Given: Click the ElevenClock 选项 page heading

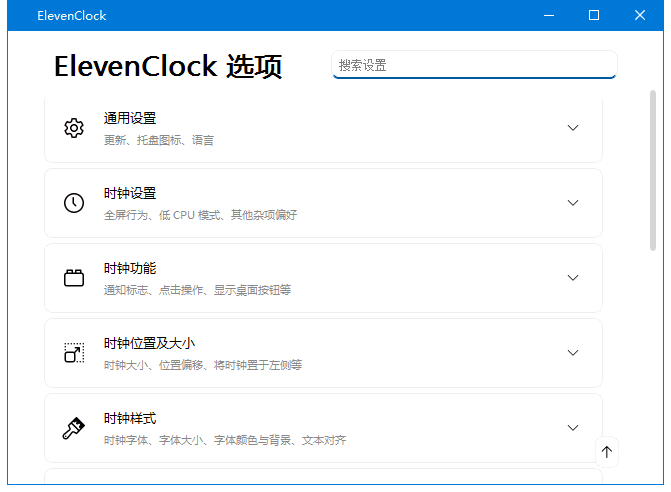Looking at the screenshot, I should tap(168, 66).
